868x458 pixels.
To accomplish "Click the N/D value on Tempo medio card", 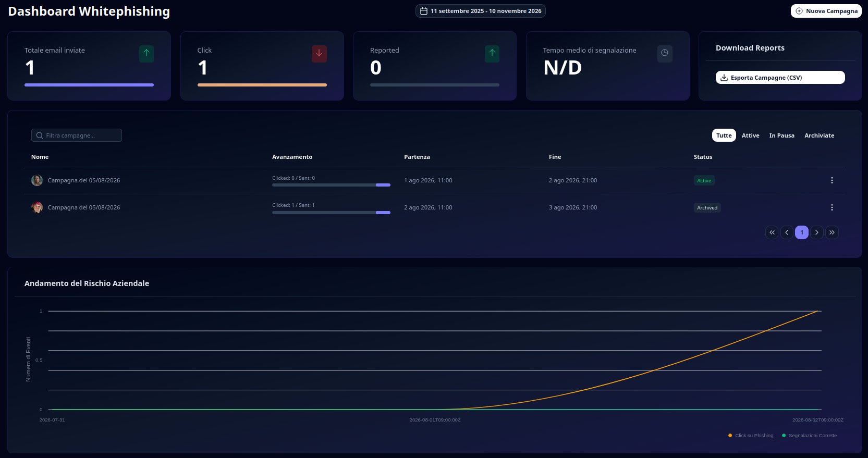I will (563, 68).
